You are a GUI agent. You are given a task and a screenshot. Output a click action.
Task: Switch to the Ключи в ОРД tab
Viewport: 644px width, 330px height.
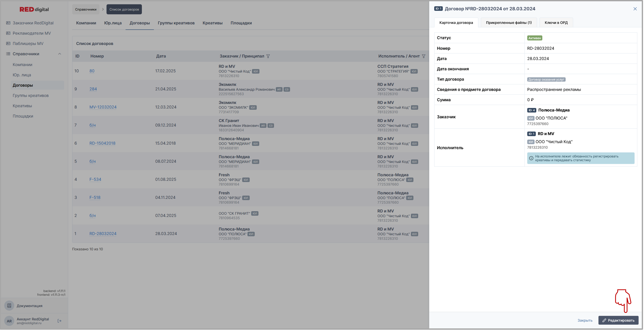pos(556,23)
